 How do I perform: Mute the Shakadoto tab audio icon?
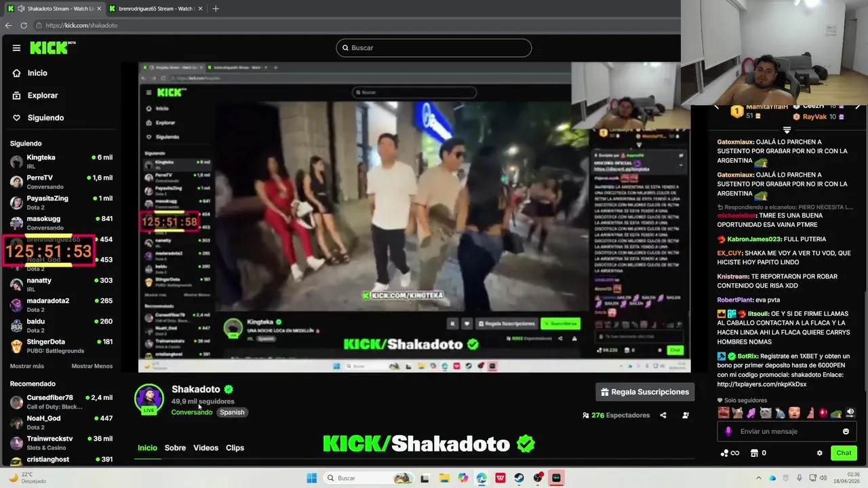tap(21, 9)
